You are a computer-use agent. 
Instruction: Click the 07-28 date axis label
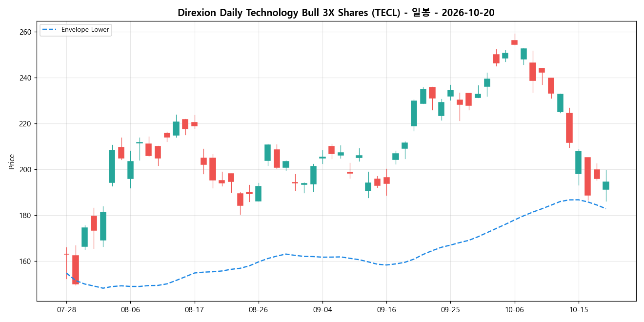coord(66,310)
